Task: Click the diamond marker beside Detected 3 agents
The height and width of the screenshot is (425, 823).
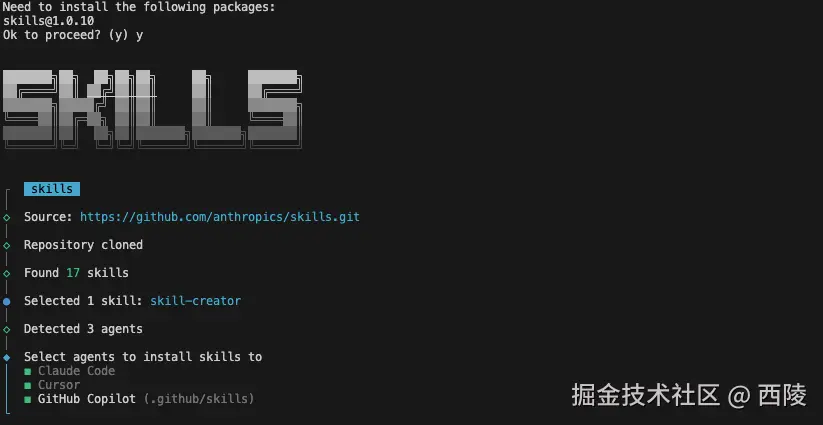Action: 6,330
